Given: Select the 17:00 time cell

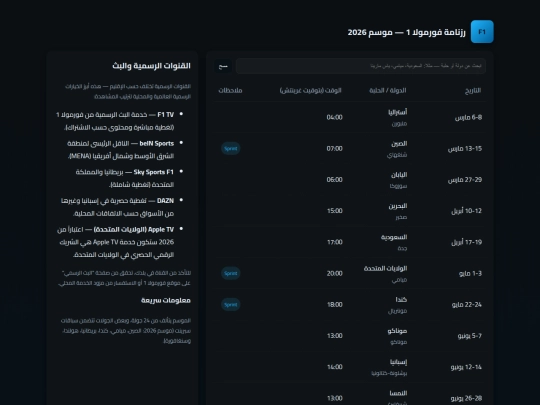Looking at the screenshot, I should coord(335,242).
